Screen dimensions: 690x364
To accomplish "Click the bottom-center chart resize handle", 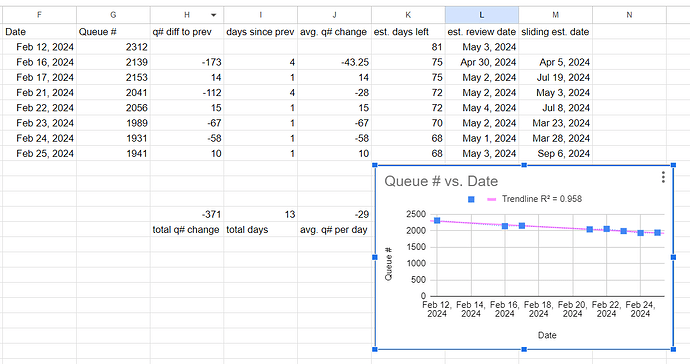I will tap(524, 349).
